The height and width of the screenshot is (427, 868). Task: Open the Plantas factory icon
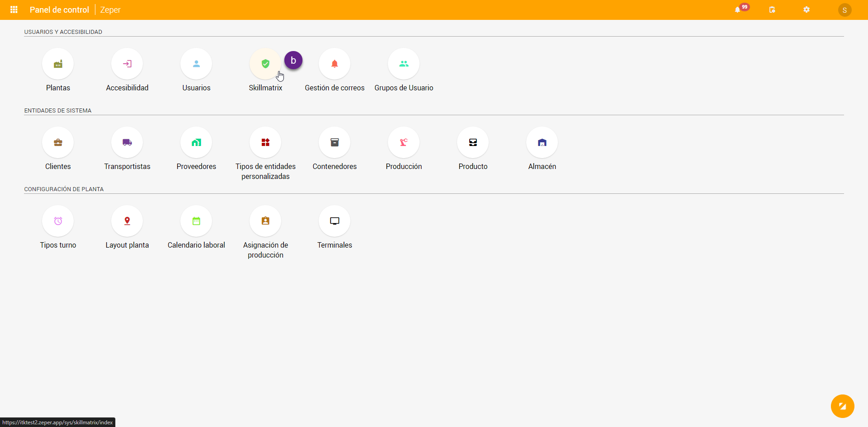(x=58, y=64)
